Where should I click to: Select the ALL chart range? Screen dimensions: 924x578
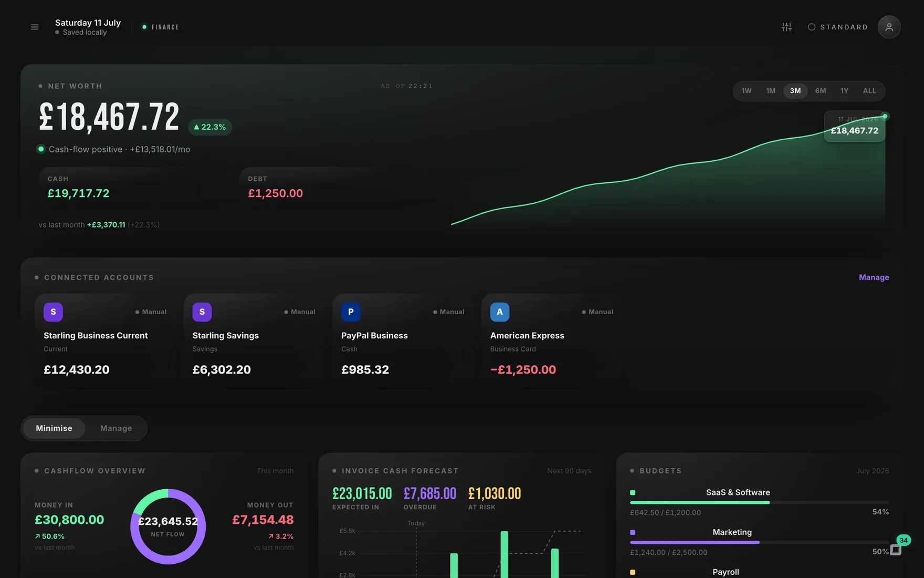869,91
